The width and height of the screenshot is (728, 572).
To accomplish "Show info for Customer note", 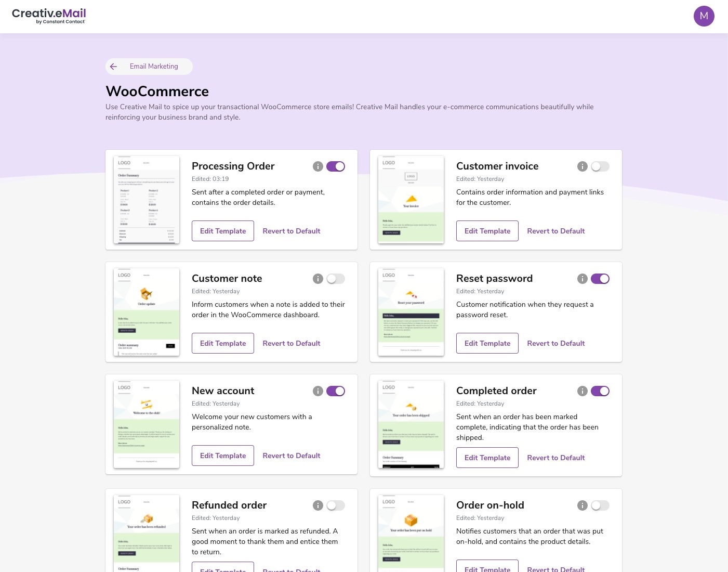I will [318, 279].
